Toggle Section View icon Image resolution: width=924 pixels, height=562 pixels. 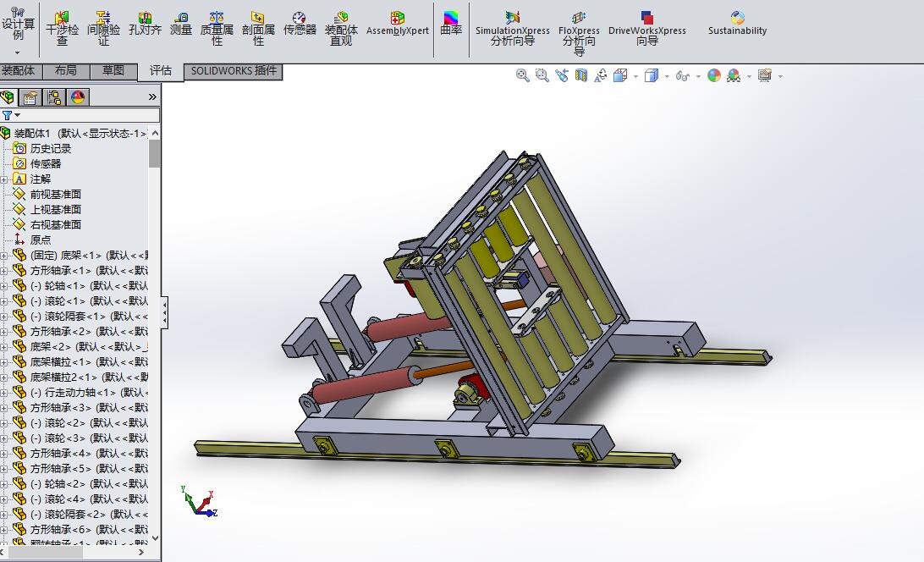(581, 75)
